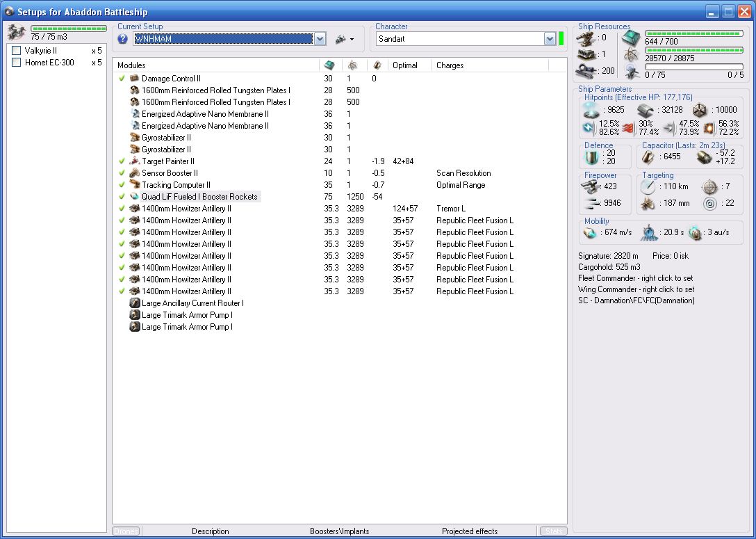Click the CPU column header icon

click(x=329, y=65)
